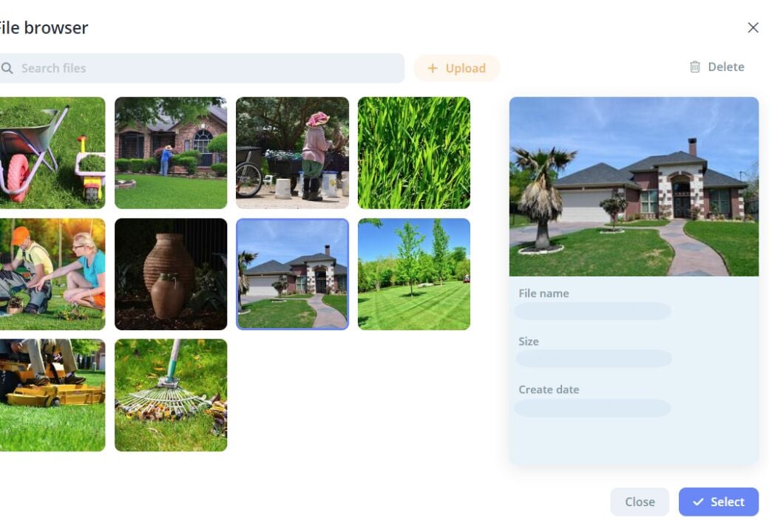Screen dimensions: 769x532
Task: Click the highlighted house with palm thumbnail
Action: tap(292, 274)
